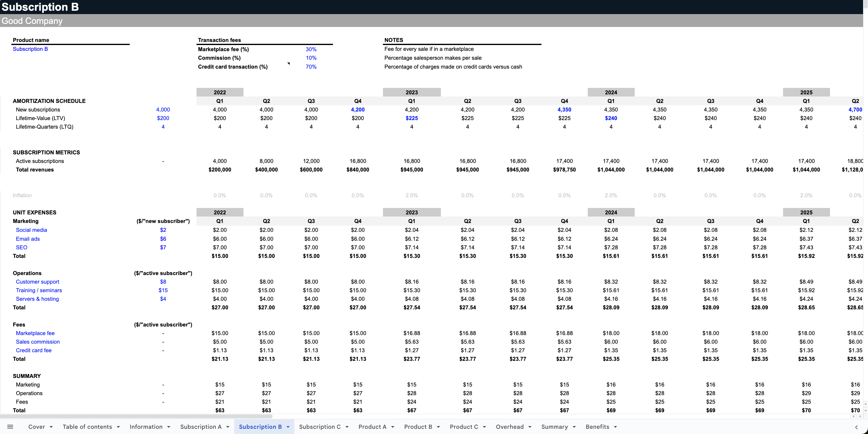Switch to the Summary sheet tab

tap(554, 427)
